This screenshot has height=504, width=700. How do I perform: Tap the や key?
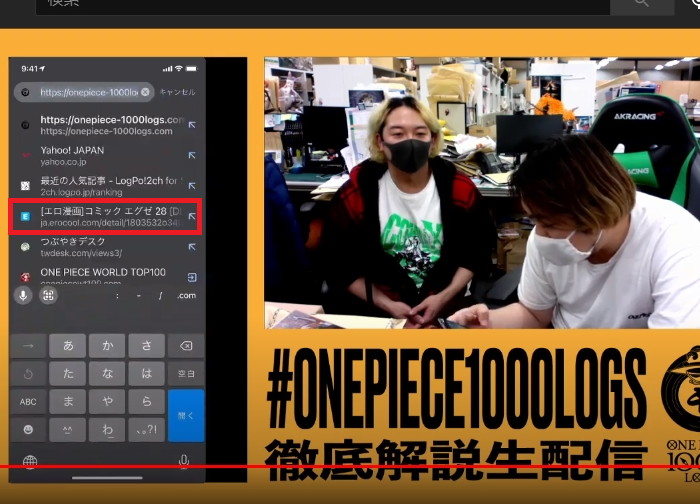(x=107, y=402)
